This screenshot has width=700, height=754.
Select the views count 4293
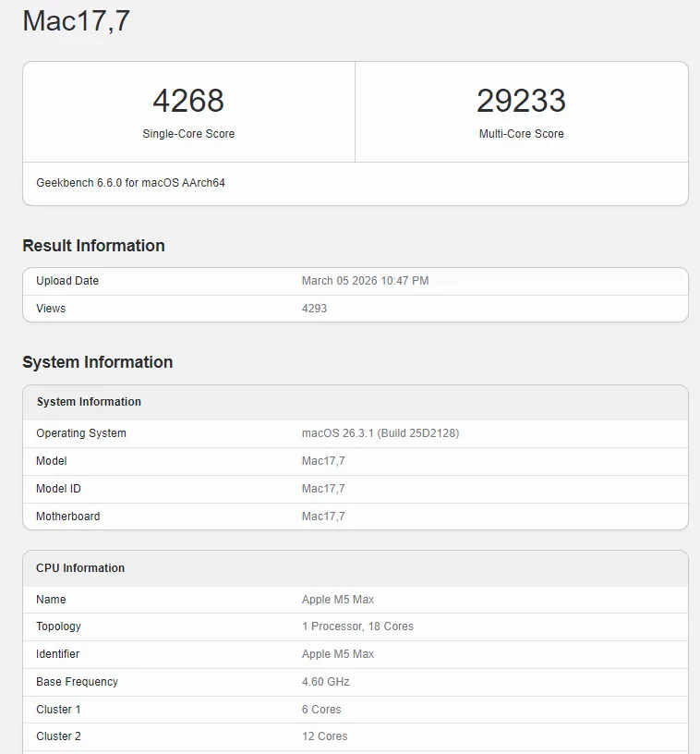314,309
